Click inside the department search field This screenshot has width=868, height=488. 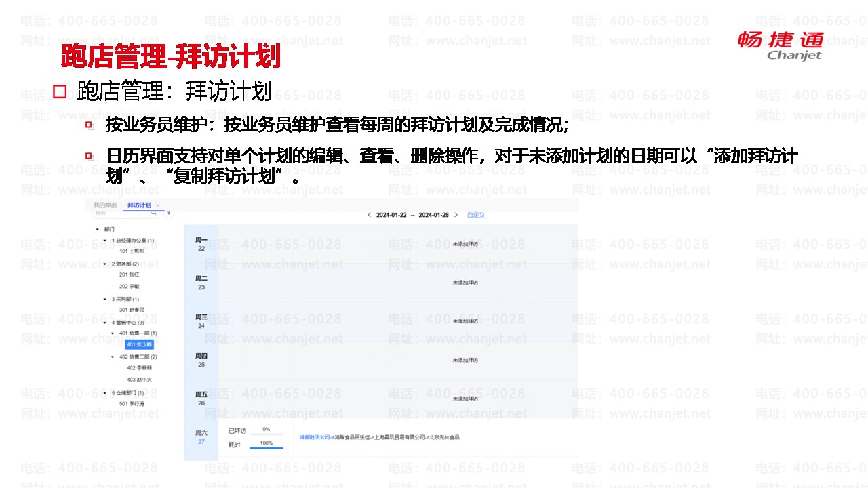[x=121, y=213]
